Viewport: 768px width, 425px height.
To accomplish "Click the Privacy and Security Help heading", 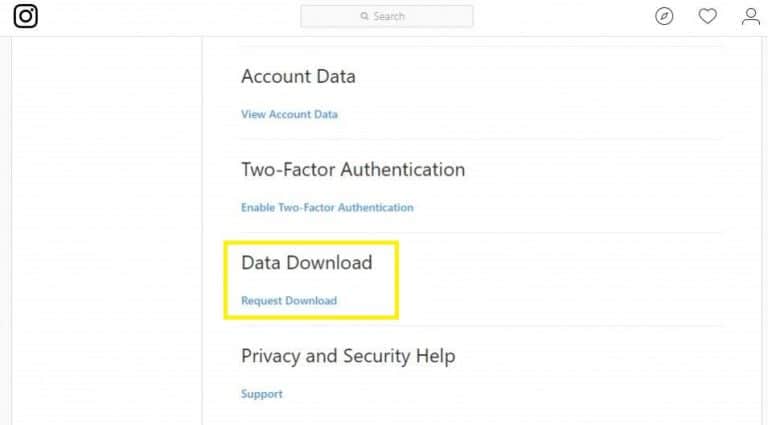I will [348, 356].
